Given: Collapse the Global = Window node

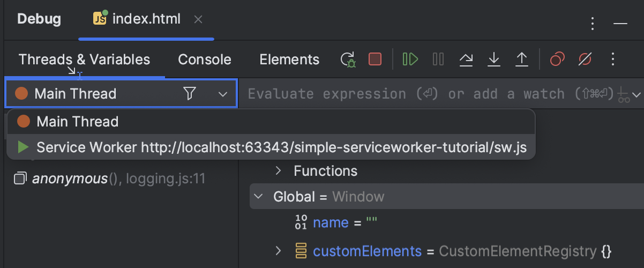Looking at the screenshot, I should click(x=259, y=197).
